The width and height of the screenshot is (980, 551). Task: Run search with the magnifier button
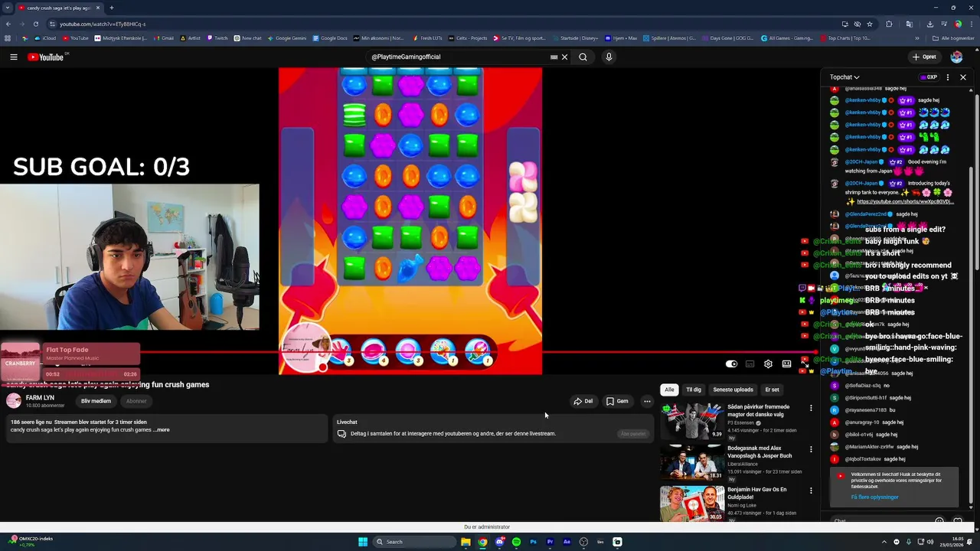coord(583,57)
